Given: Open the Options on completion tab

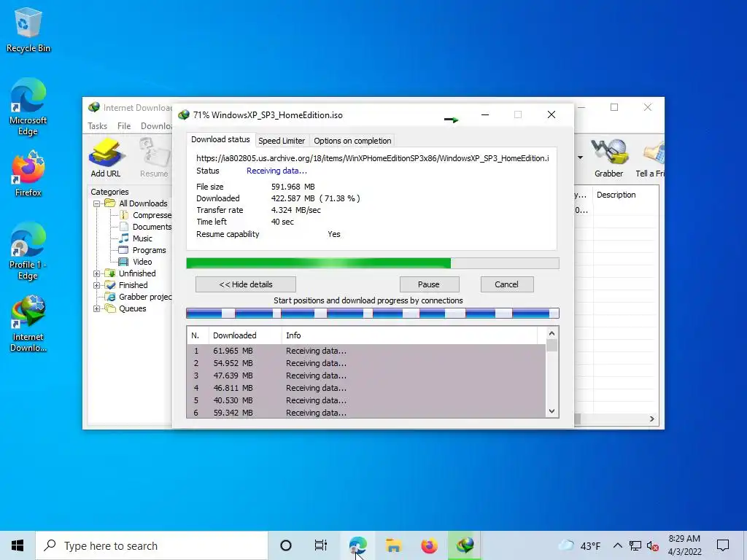Looking at the screenshot, I should tap(352, 141).
